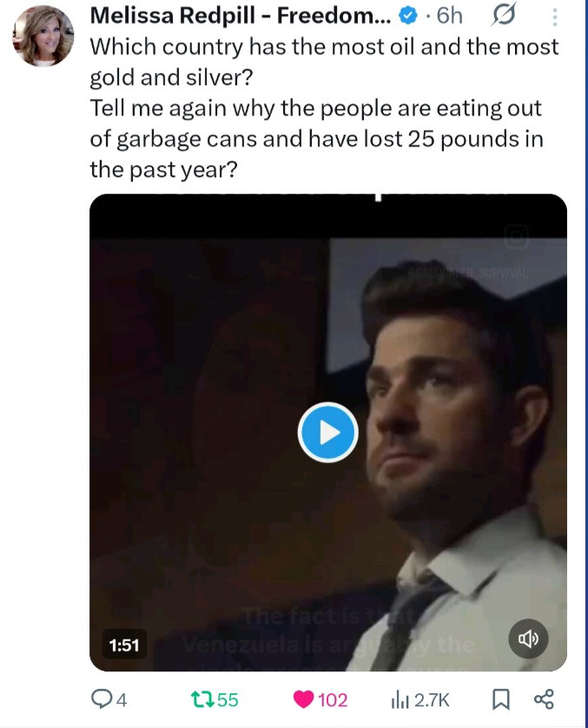Open the share icon options

(x=544, y=699)
